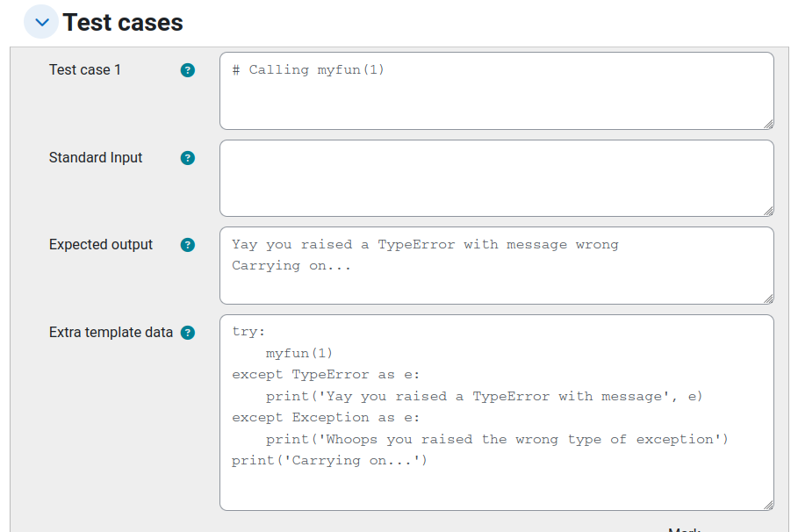The width and height of the screenshot is (798, 532).
Task: Grab the Expected output textarea resize handle
Action: pyautogui.click(x=768, y=298)
